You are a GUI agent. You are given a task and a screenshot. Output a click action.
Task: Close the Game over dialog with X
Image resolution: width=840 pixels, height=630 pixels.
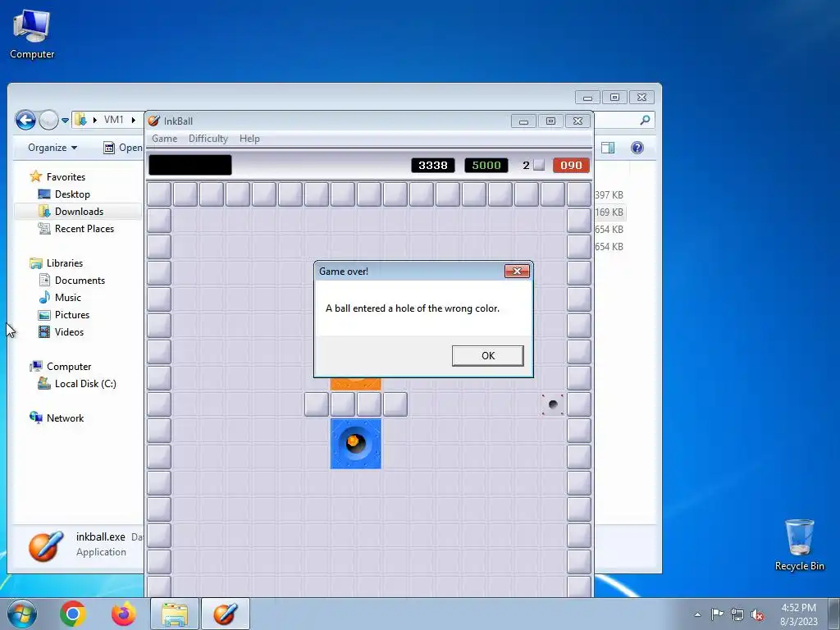[517, 271]
